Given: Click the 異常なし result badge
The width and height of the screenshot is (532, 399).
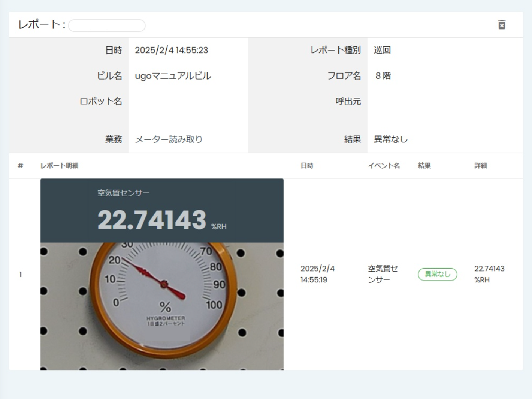Looking at the screenshot, I should click(x=437, y=274).
